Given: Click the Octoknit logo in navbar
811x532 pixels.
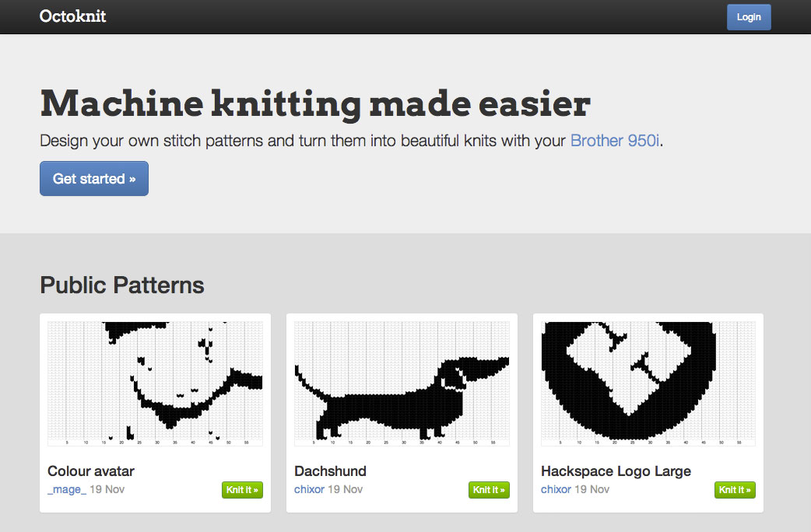Looking at the screenshot, I should click(72, 16).
